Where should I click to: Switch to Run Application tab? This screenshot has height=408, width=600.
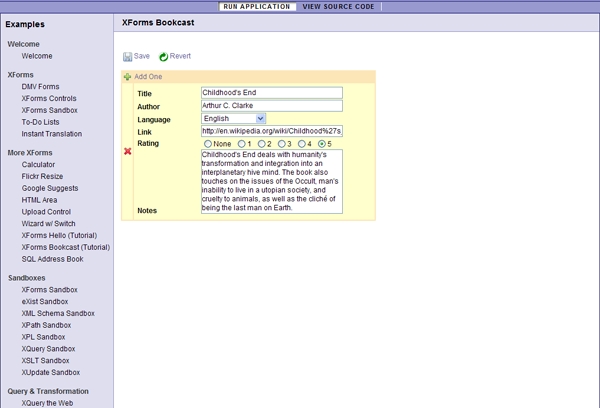click(257, 7)
